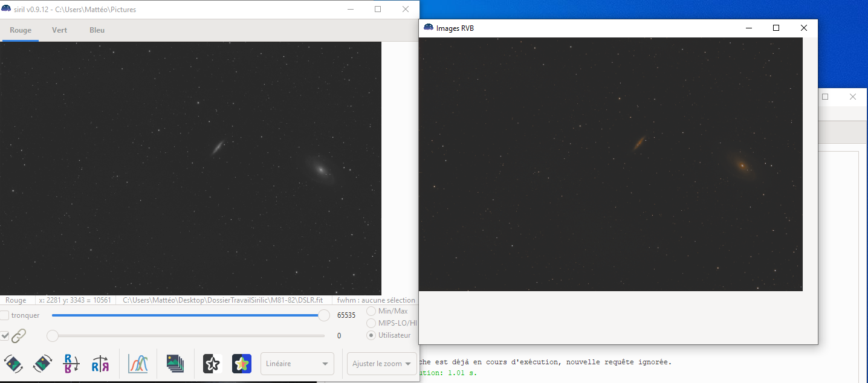Open the Linéaire display mode dropdown
Image resolution: width=868 pixels, height=383 pixels.
[297, 364]
